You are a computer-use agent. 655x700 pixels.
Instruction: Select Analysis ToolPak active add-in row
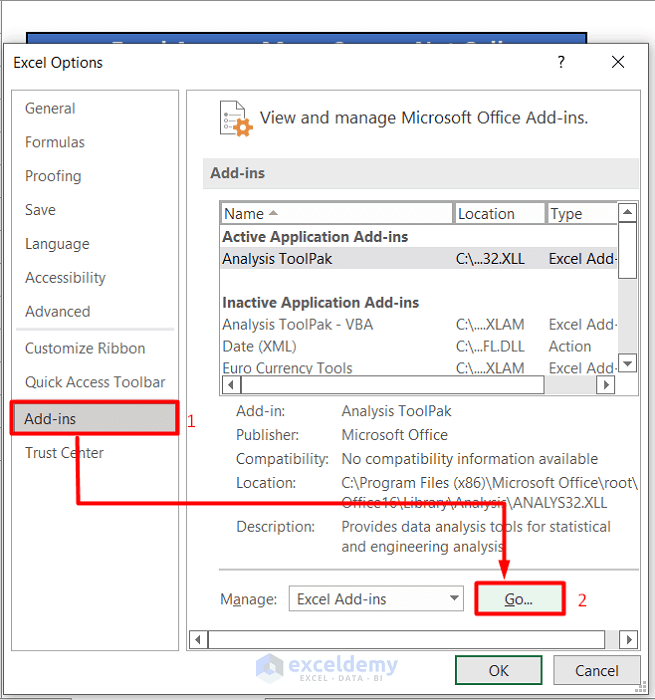[x=419, y=259]
